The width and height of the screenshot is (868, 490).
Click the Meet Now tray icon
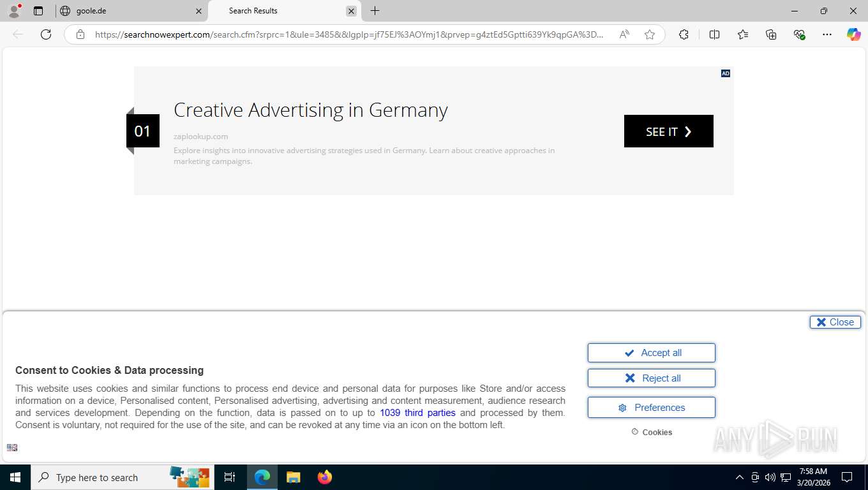coord(755,477)
